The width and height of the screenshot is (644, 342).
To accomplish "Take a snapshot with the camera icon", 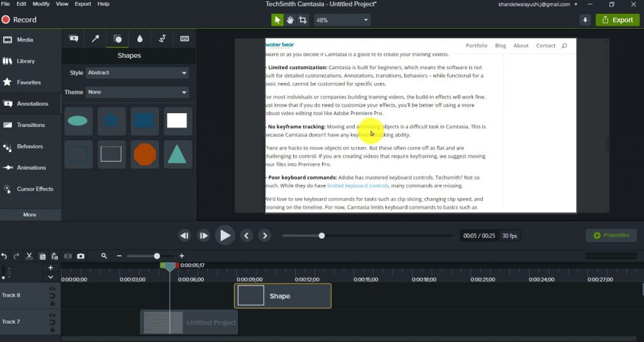I will [80, 256].
